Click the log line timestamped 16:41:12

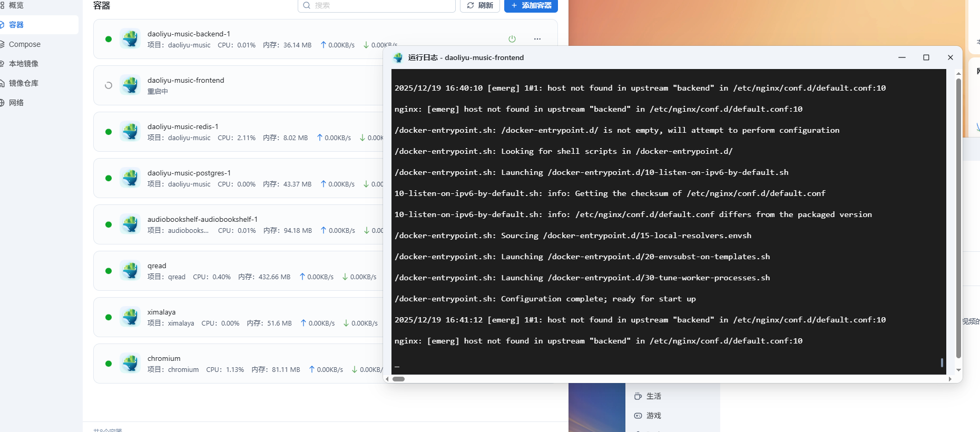click(x=640, y=320)
